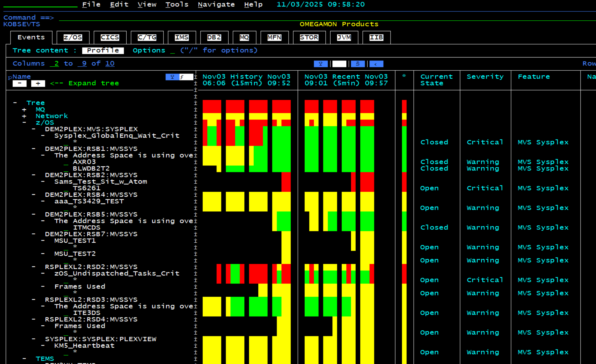This screenshot has width=596, height=364.
Task: Collapse the TEMS tree node
Action: point(24,359)
